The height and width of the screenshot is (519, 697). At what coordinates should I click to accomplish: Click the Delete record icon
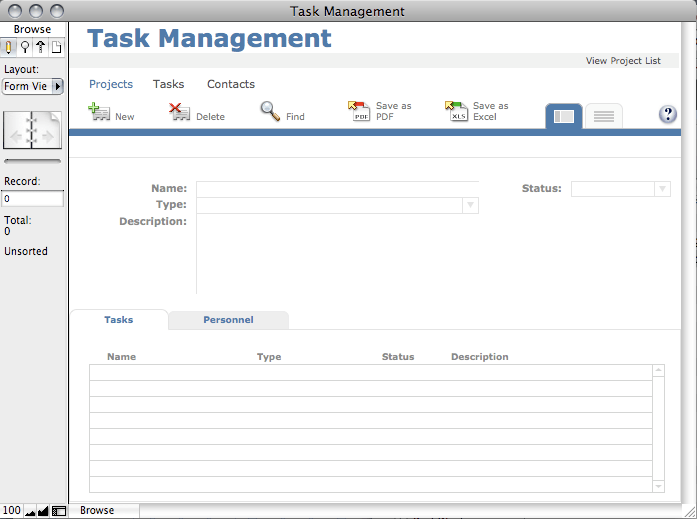179,112
